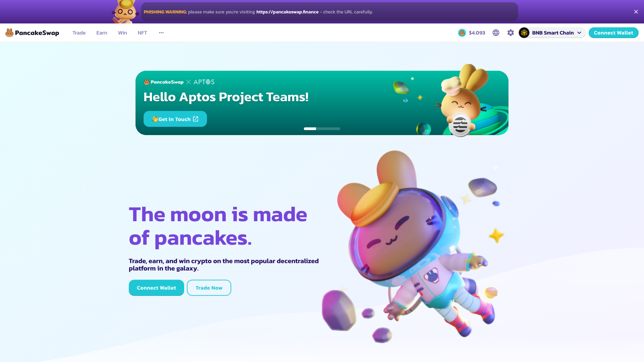The height and width of the screenshot is (362, 644).
Task: Click the Aptos coin in banner
Action: coord(460,125)
